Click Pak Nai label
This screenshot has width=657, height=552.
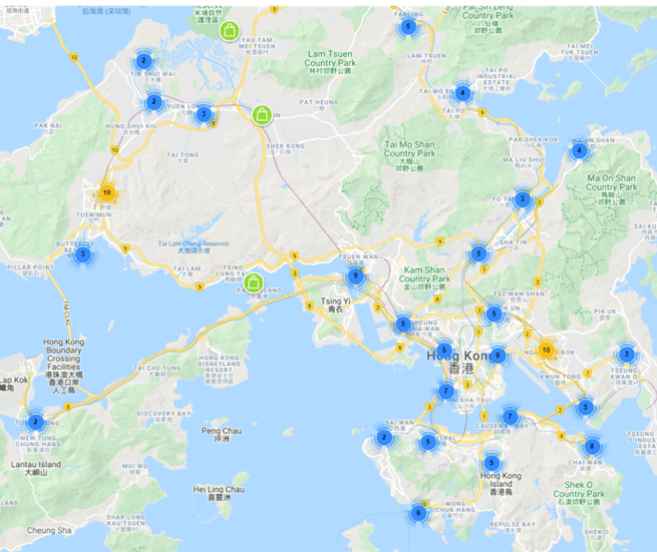48,128
